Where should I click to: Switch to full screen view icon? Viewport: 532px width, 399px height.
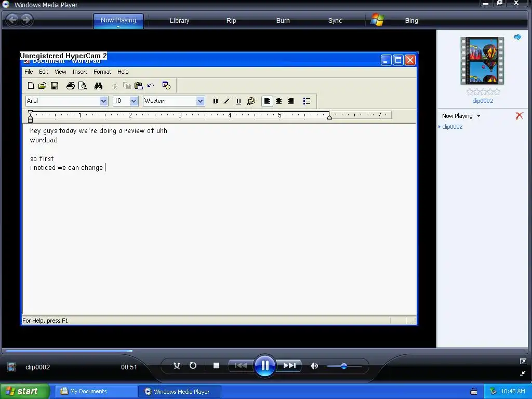point(523,362)
